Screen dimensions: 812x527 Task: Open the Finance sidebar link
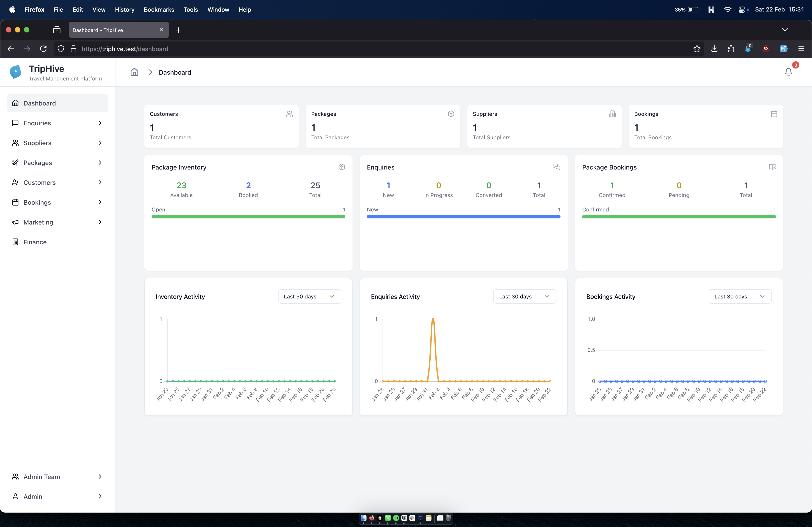tap(58, 242)
